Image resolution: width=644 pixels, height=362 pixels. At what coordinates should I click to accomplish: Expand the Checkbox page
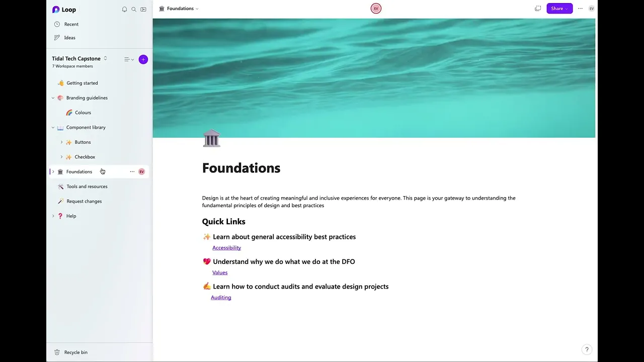point(61,157)
